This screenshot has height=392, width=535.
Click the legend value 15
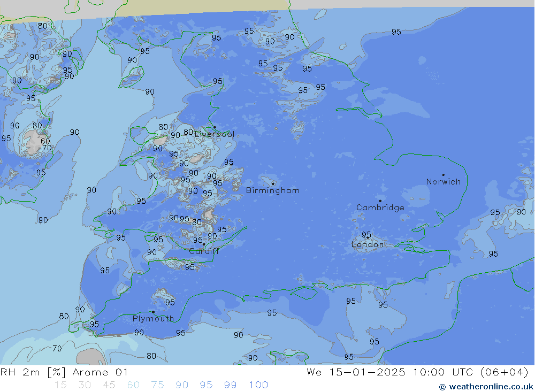click(60, 385)
